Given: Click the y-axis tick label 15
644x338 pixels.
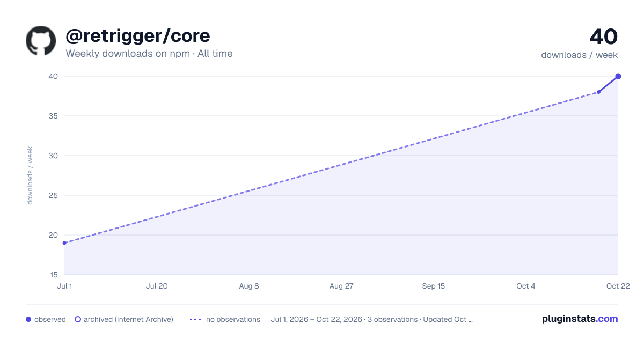Looking at the screenshot, I should click(53, 275).
